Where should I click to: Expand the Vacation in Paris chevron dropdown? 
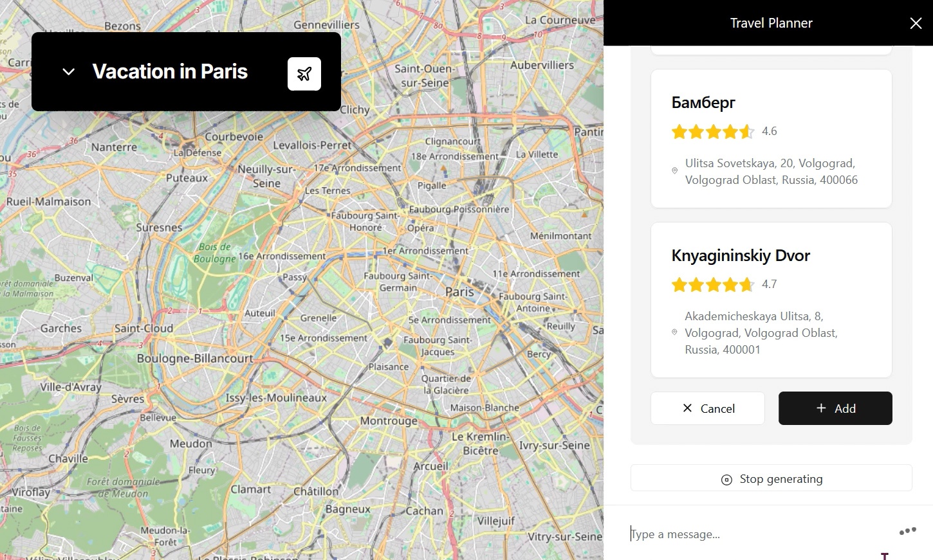(x=68, y=71)
